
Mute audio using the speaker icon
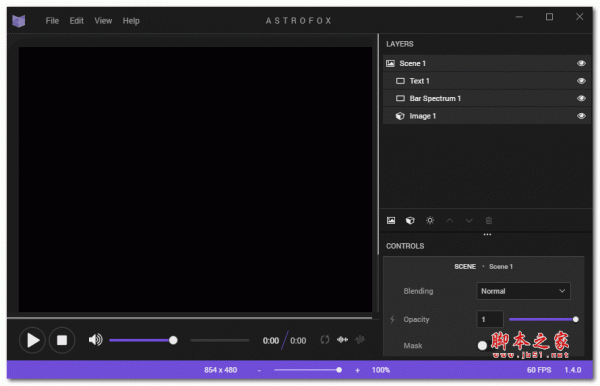coord(95,340)
